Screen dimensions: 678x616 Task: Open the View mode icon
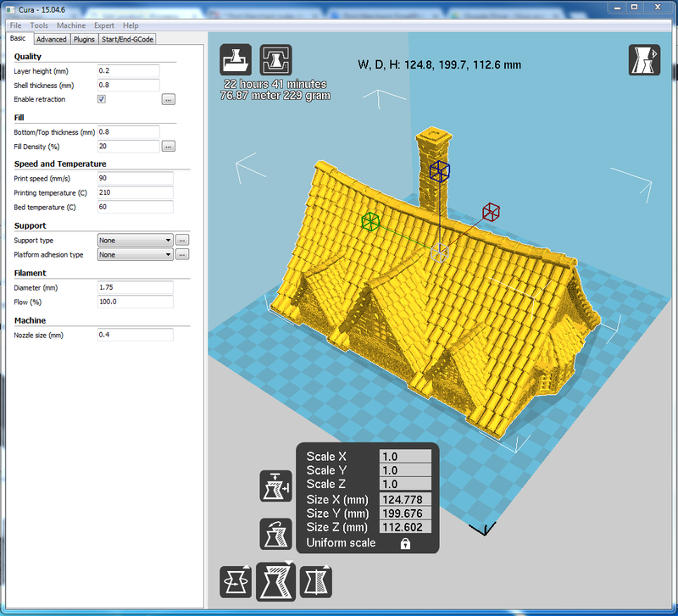tap(644, 59)
